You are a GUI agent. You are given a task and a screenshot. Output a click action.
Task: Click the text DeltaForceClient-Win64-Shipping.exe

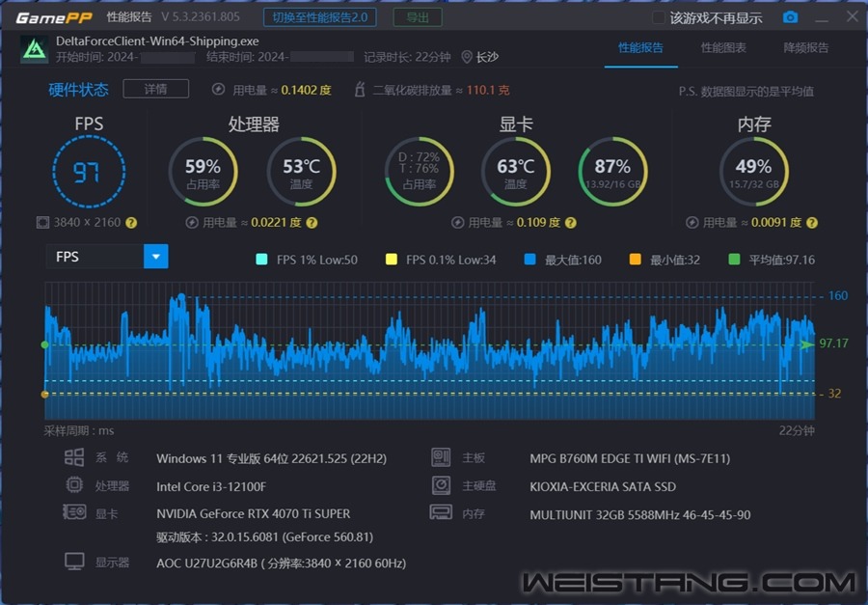point(157,41)
